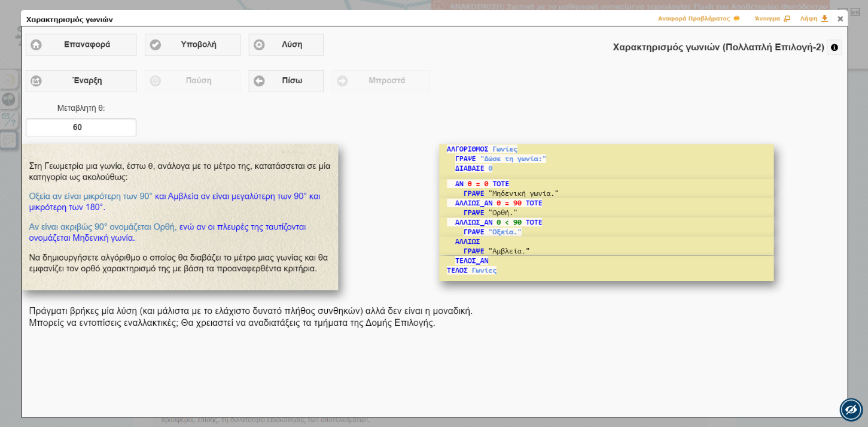The image size is (868, 427).
Task: Open the activity in new window via Άνοιγμα
Action: click(772, 19)
